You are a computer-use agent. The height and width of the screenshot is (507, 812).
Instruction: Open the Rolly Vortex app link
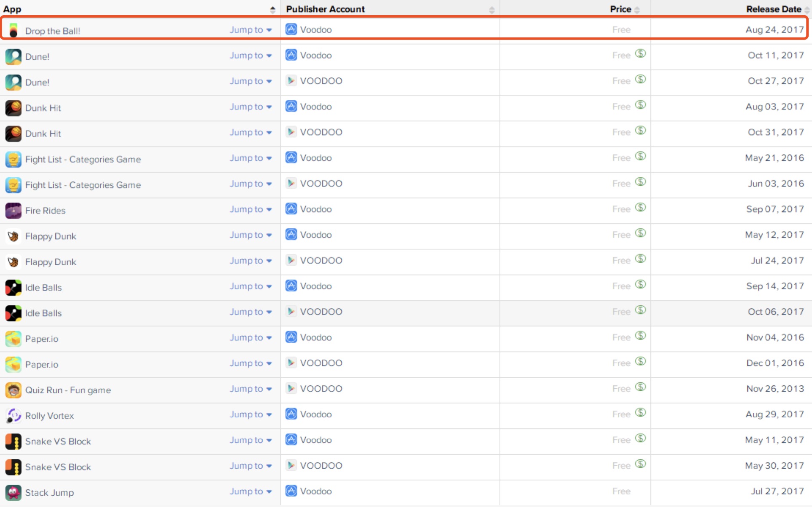49,416
